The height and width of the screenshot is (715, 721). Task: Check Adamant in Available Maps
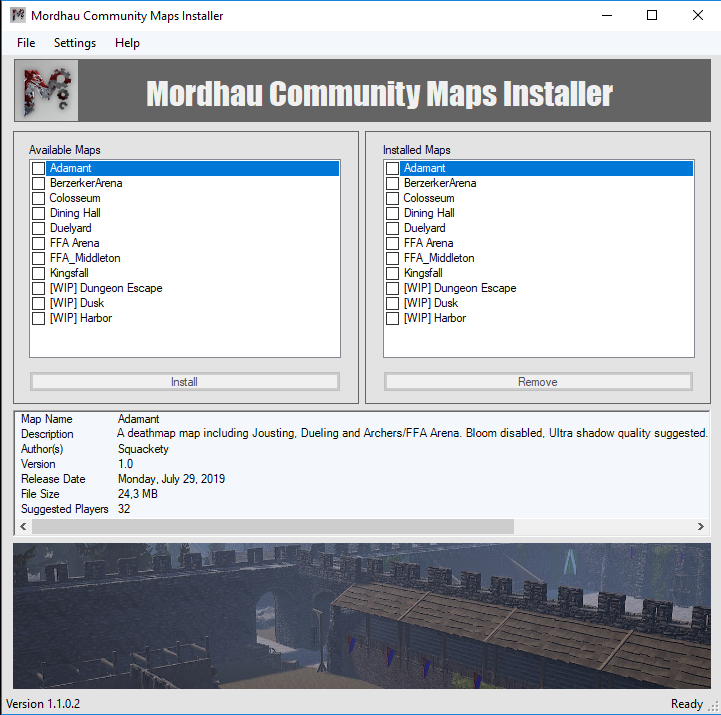coord(39,168)
